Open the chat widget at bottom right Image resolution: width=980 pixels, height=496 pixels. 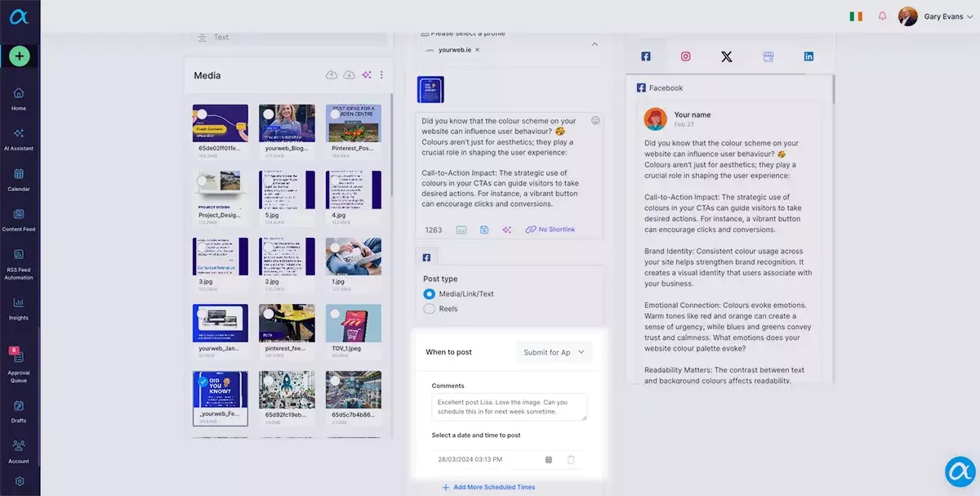(960, 472)
